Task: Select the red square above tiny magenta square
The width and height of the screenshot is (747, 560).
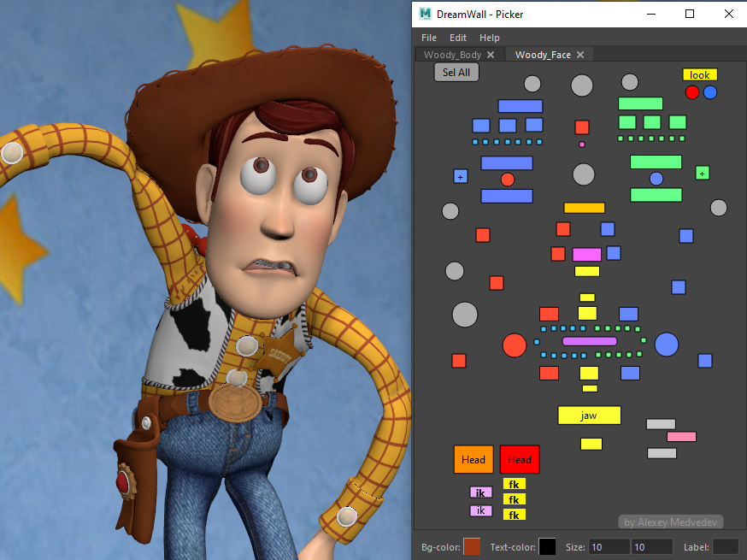Action: (582, 127)
